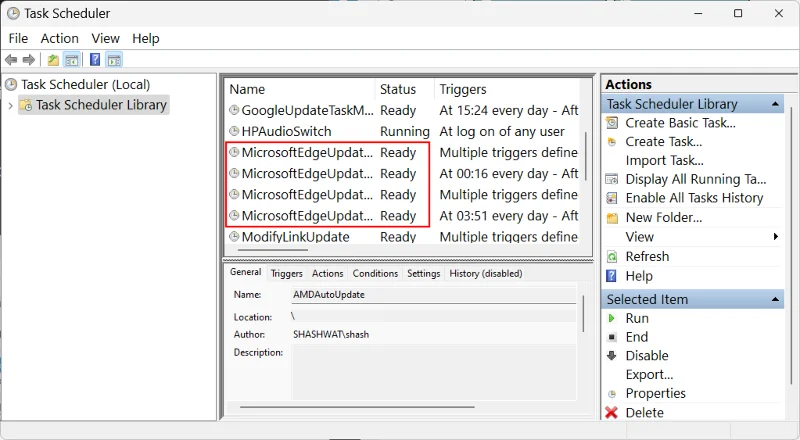Viewport: 800px width, 440px height.
Task: Click the Task Scheduler (Local) clock icon
Action: click(11, 84)
